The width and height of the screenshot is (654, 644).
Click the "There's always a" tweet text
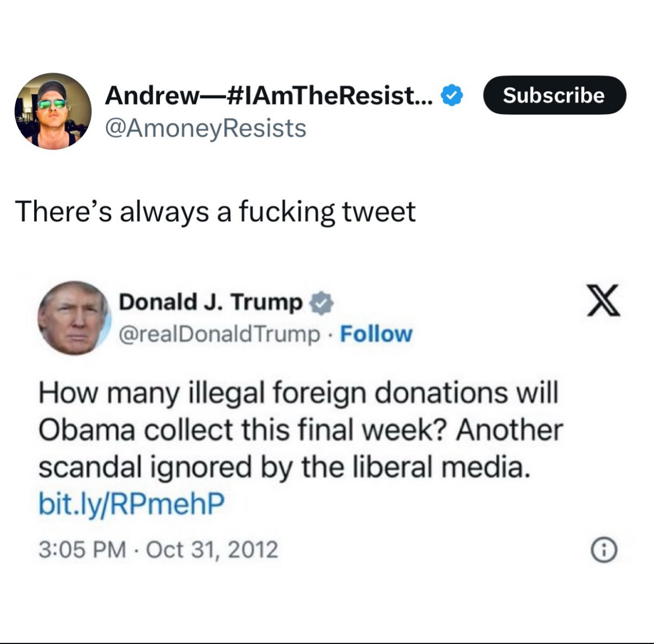point(124,211)
